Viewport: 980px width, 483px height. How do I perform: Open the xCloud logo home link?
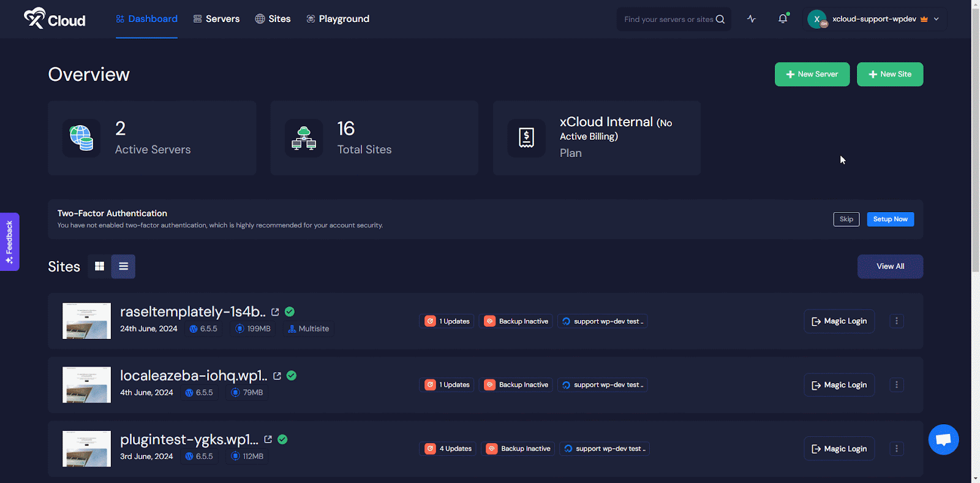(x=55, y=19)
